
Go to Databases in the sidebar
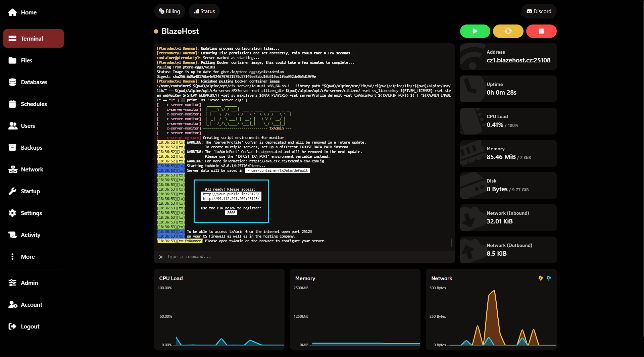(34, 82)
